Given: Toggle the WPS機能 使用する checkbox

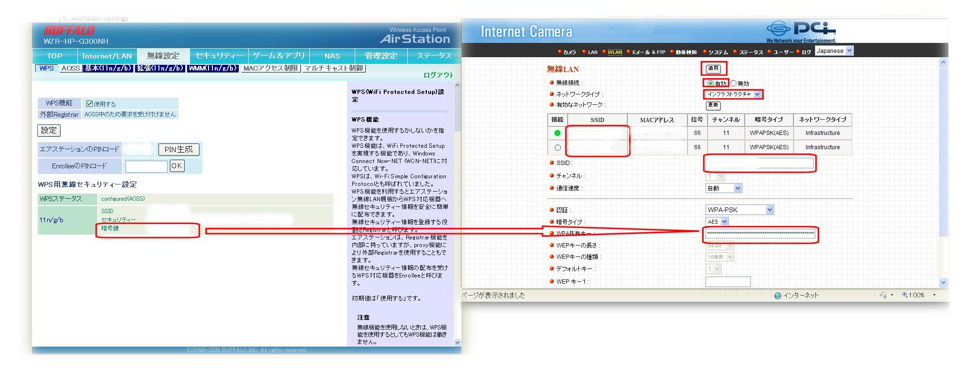Looking at the screenshot, I should coord(89,103).
